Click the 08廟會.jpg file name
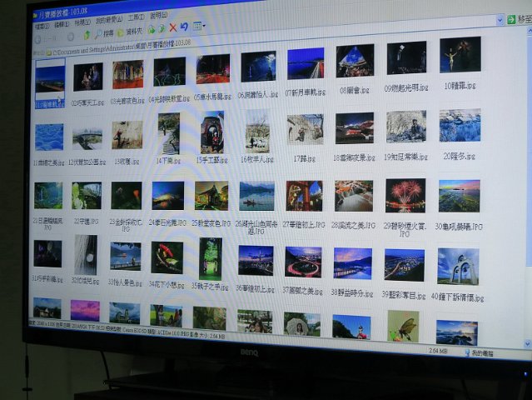The image size is (532, 400). [354, 91]
